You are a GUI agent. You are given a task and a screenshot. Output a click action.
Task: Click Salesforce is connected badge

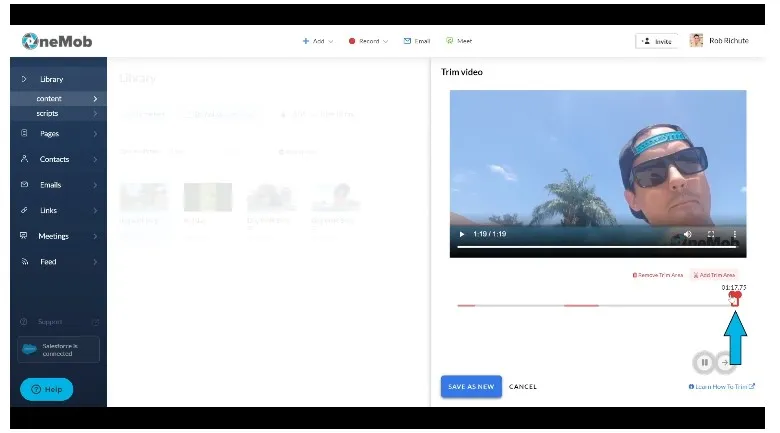click(x=58, y=350)
